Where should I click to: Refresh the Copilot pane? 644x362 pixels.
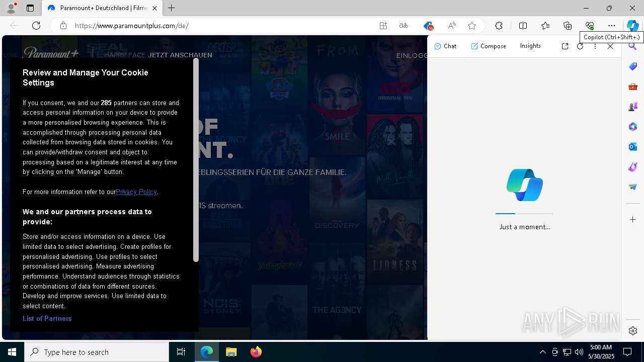(x=580, y=46)
